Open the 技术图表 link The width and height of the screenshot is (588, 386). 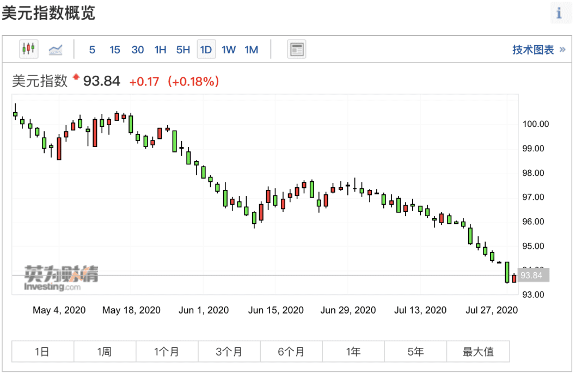click(x=533, y=50)
